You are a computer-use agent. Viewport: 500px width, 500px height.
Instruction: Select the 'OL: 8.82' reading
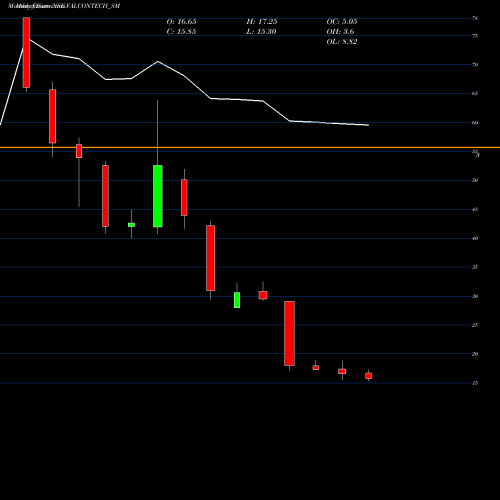click(x=342, y=42)
